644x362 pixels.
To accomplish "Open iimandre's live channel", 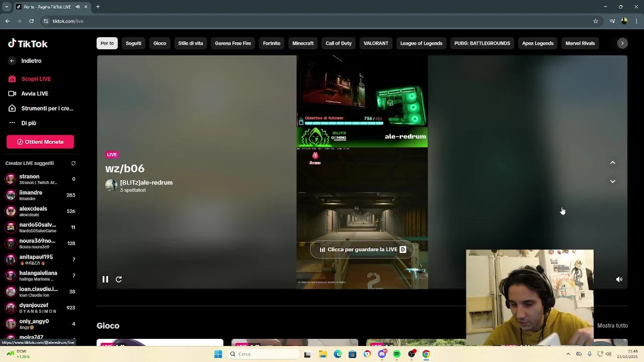I will click(40, 195).
